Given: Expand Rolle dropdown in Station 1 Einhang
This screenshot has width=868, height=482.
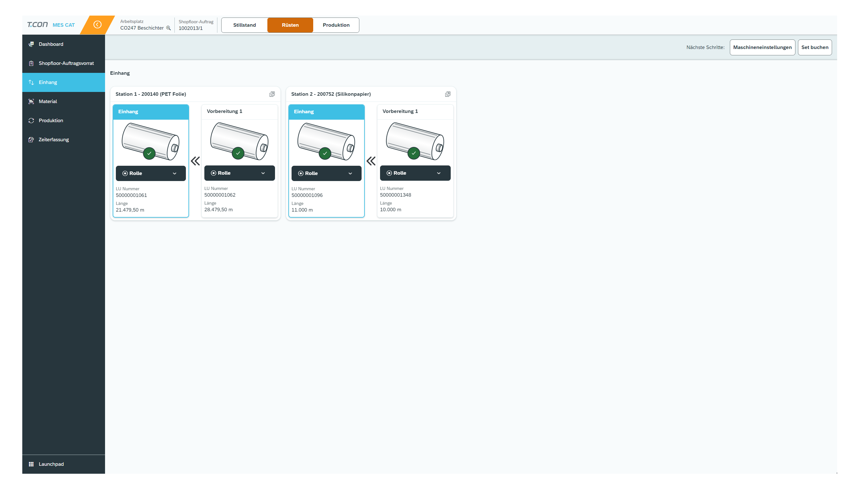Looking at the screenshot, I should [x=174, y=173].
